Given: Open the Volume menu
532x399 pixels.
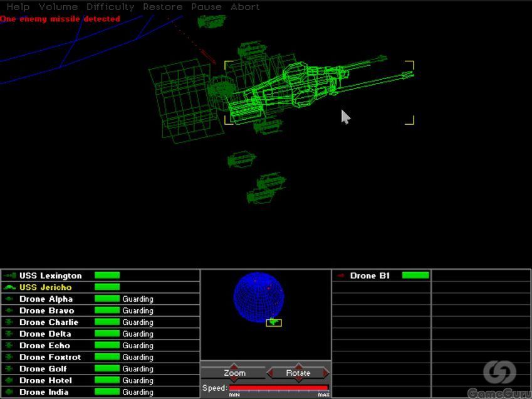Looking at the screenshot, I should (x=58, y=7).
